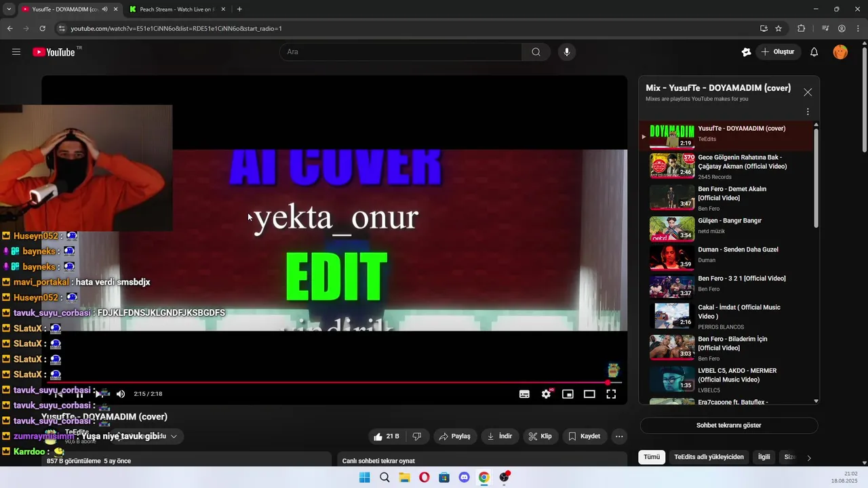Switch to the YusufTe DOYAMADIM browser tab
868x488 pixels.
[x=64, y=9]
